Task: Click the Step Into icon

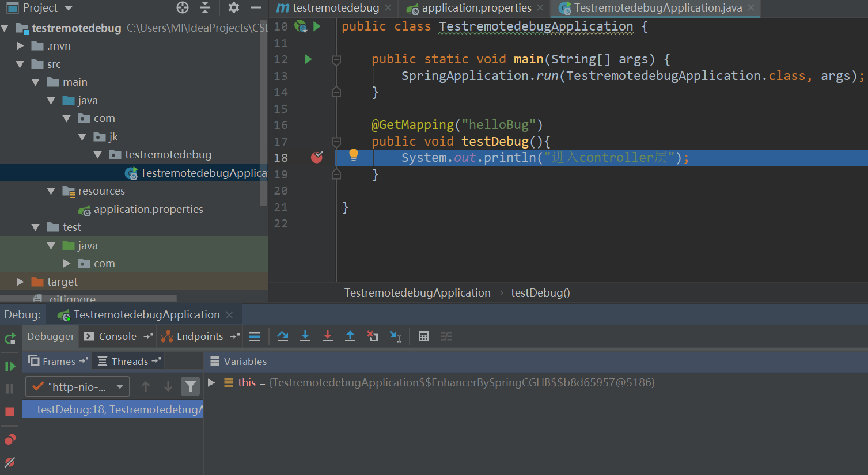Action: 305,336
